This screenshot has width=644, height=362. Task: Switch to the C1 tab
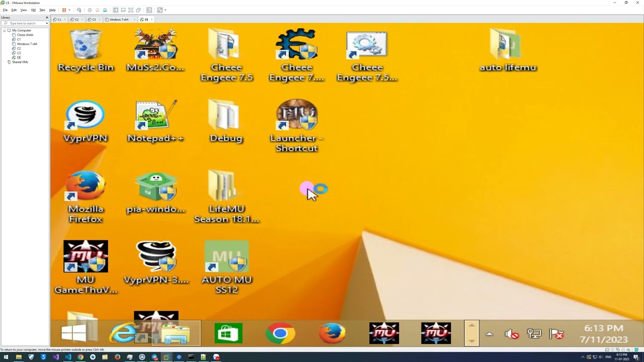pos(58,20)
